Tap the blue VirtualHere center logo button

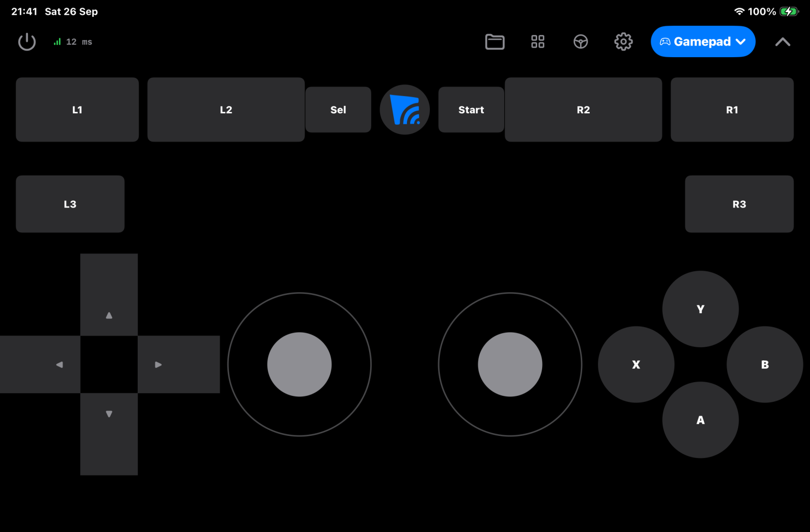point(404,109)
